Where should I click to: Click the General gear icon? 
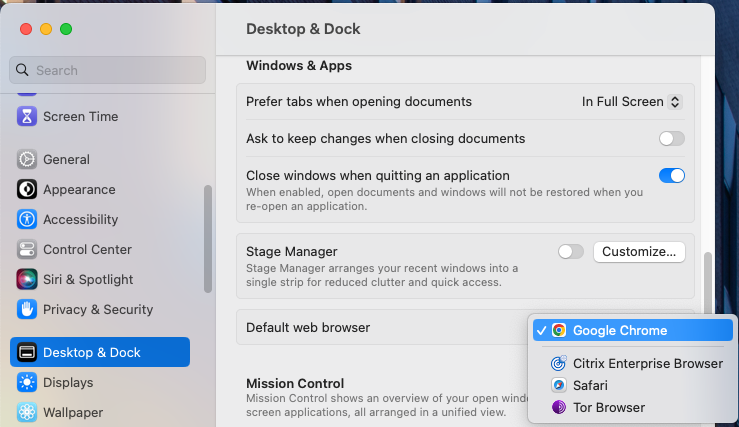[x=27, y=159]
